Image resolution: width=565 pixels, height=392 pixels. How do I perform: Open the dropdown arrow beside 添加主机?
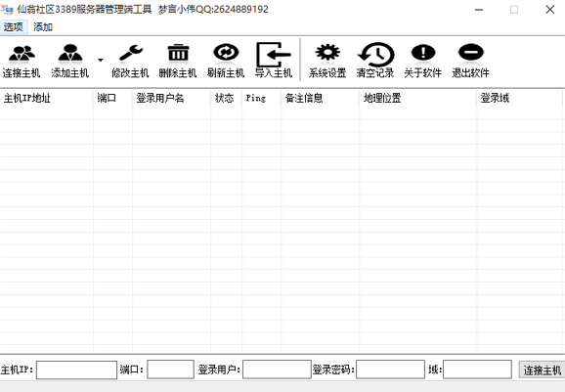point(101,61)
